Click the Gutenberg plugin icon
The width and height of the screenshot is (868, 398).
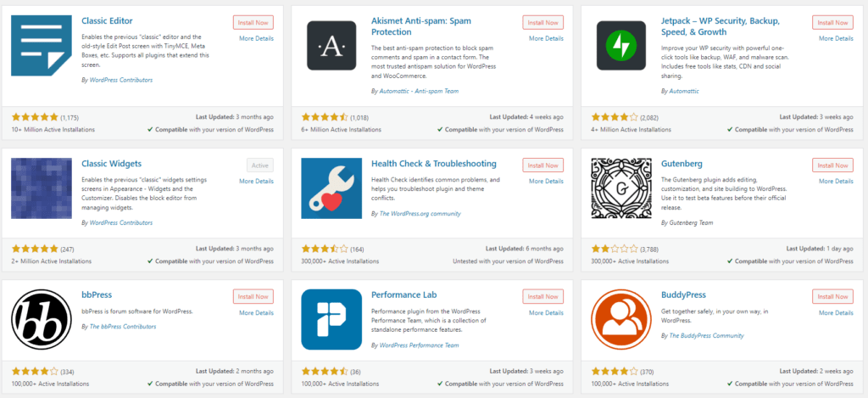(621, 188)
